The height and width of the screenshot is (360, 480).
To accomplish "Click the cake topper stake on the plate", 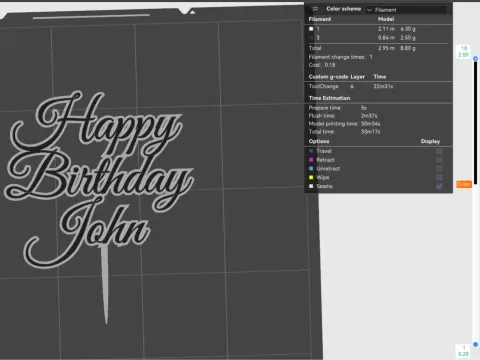I will pos(105,285).
